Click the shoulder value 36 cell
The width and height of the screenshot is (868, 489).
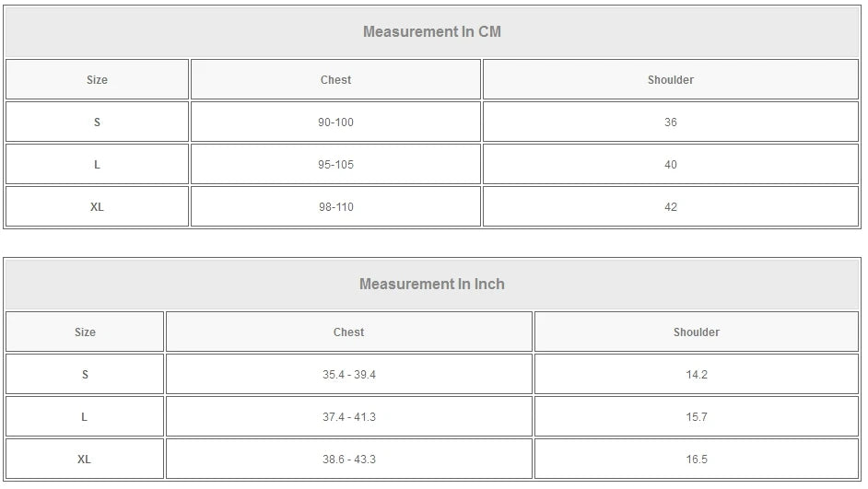pos(670,122)
